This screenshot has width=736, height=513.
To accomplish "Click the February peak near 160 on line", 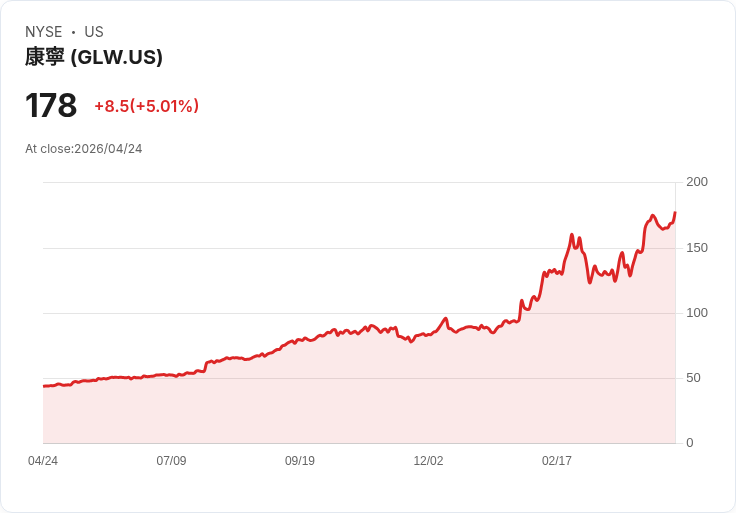I will tap(572, 234).
